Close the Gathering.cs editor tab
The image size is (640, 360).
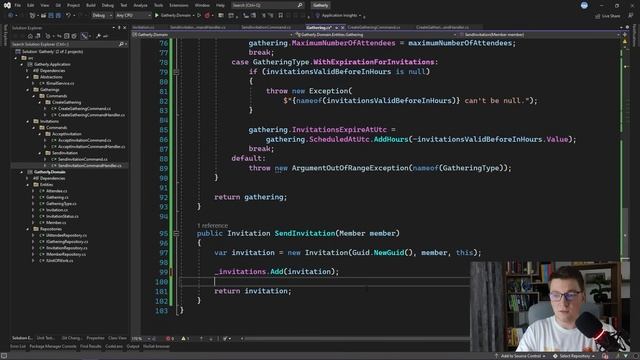342,28
